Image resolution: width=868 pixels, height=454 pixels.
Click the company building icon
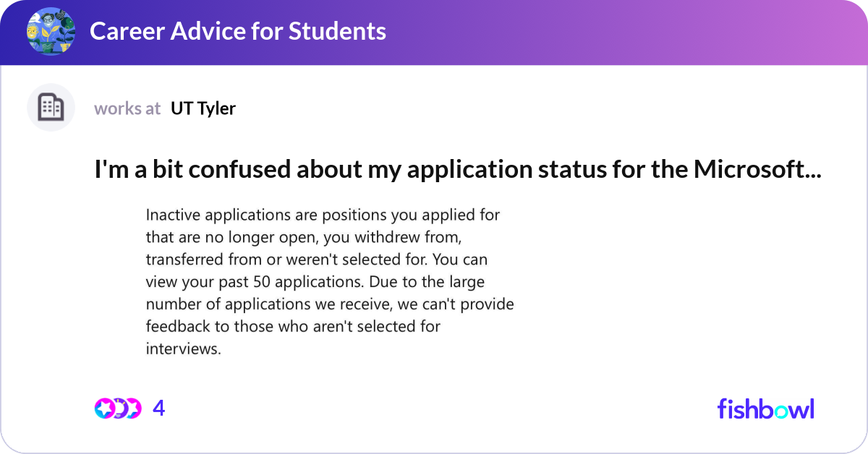(x=51, y=108)
